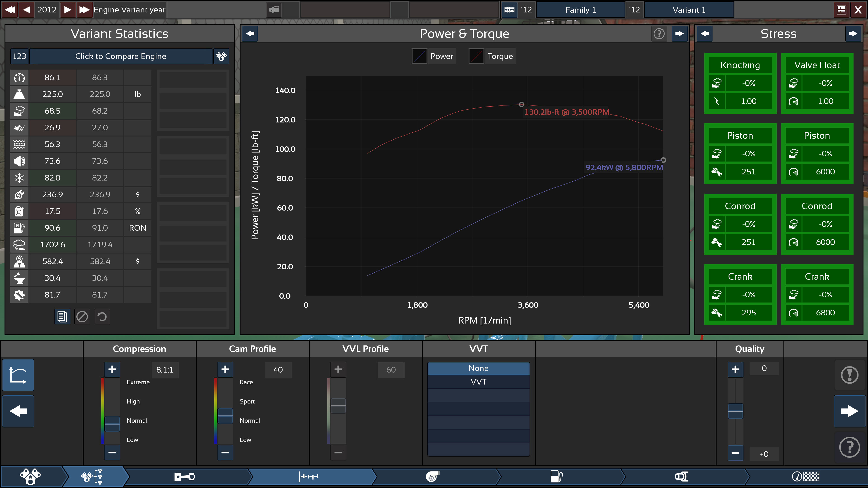This screenshot has width=868, height=488.
Task: Reset stats with the circular arrow icon
Action: [x=102, y=317]
